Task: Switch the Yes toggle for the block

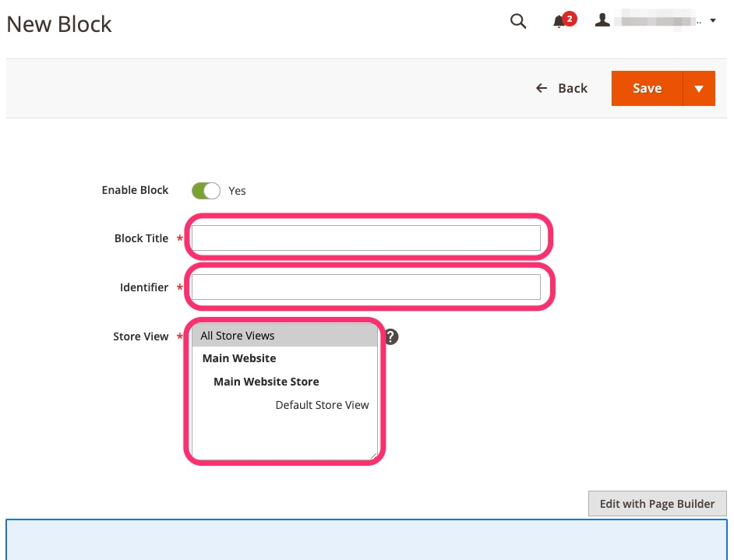Action: click(205, 190)
